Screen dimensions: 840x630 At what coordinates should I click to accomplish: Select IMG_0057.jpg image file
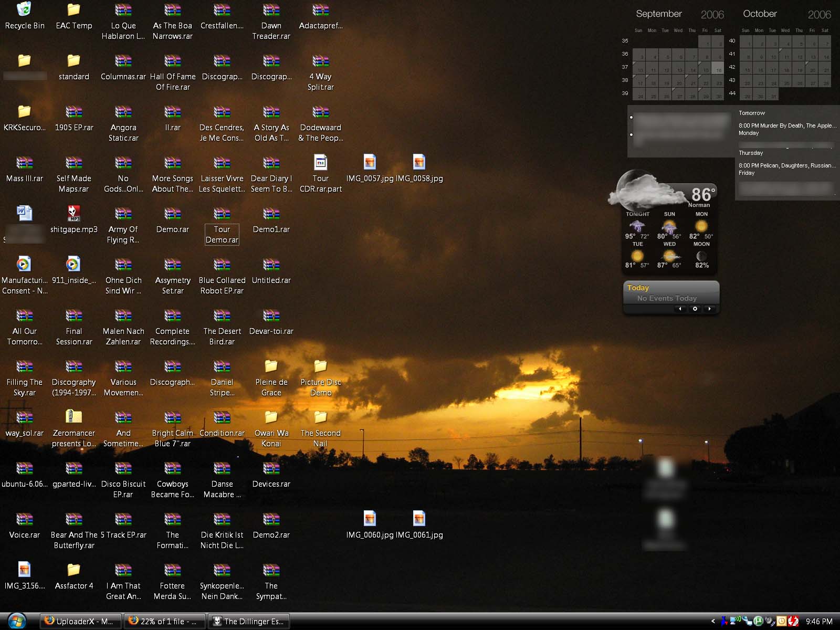[x=370, y=169]
